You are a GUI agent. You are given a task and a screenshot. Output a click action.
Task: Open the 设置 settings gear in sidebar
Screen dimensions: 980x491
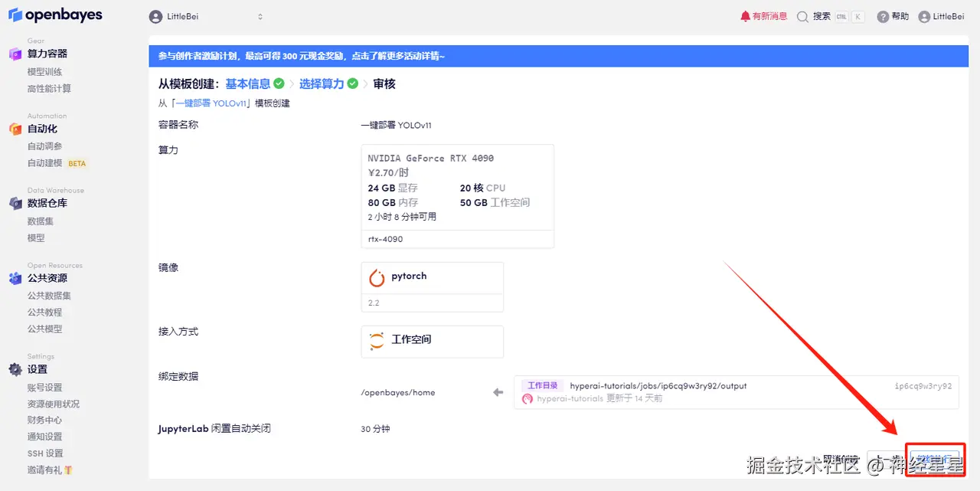tap(14, 368)
